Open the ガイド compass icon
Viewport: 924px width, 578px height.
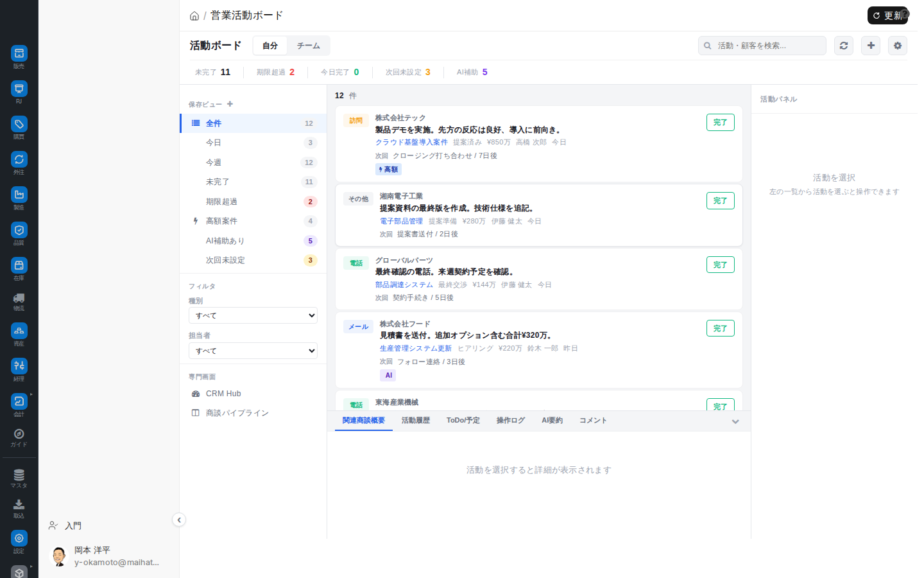pyautogui.click(x=19, y=434)
